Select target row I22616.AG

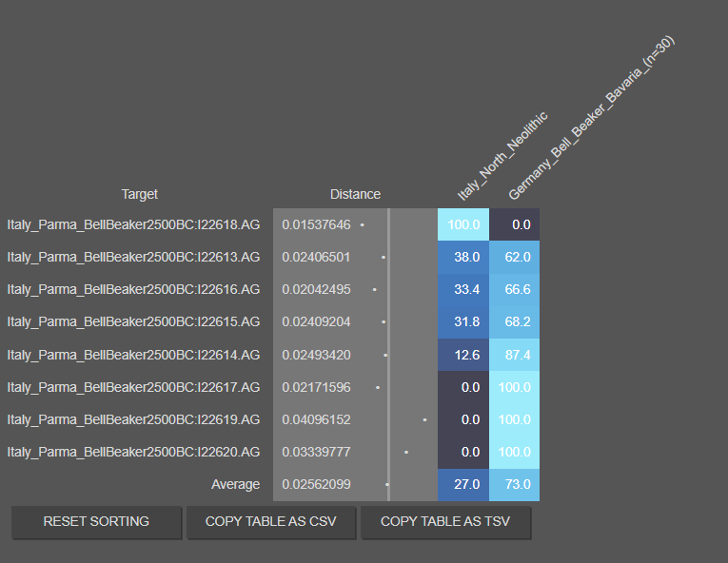tap(133, 290)
